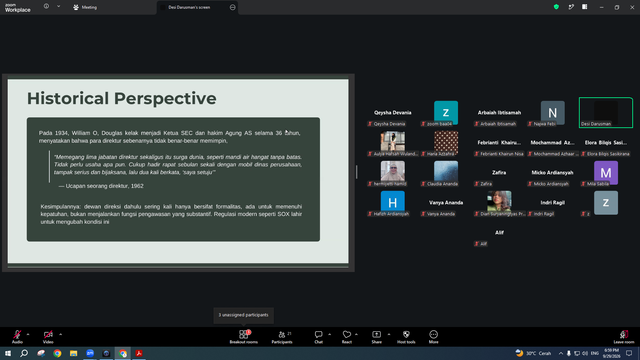Click the weather widget 30°C Cerah

point(533,353)
